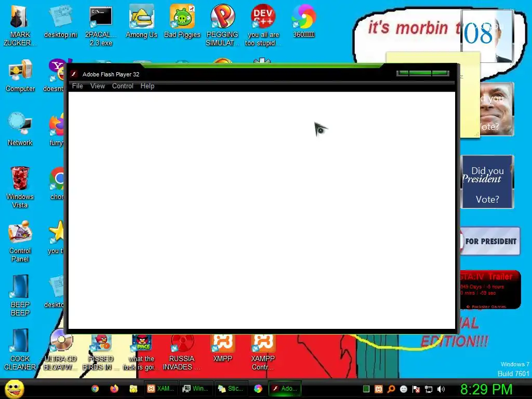Screen dimensions: 532x399
Task: Launch Chrome from the taskbar
Action: 95,389
